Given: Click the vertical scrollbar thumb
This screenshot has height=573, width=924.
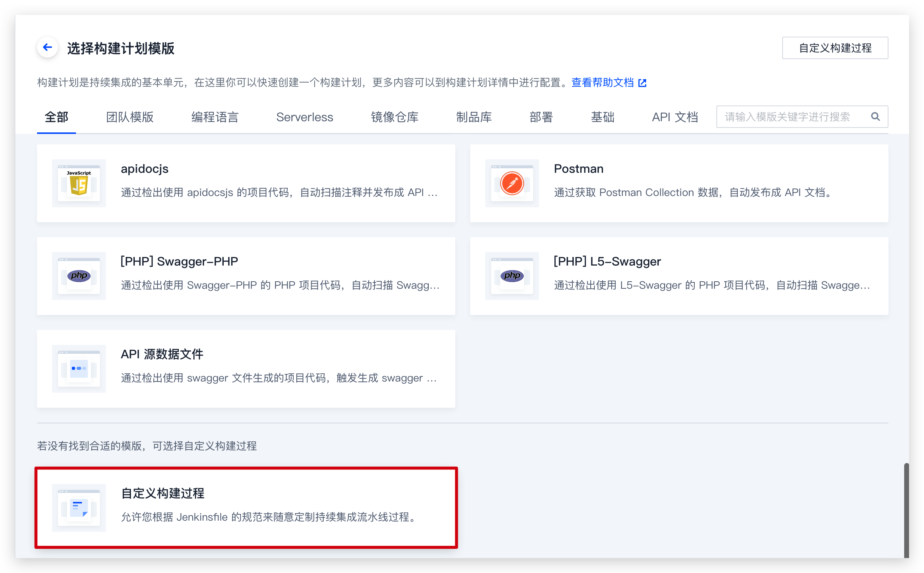Looking at the screenshot, I should coord(906,510).
